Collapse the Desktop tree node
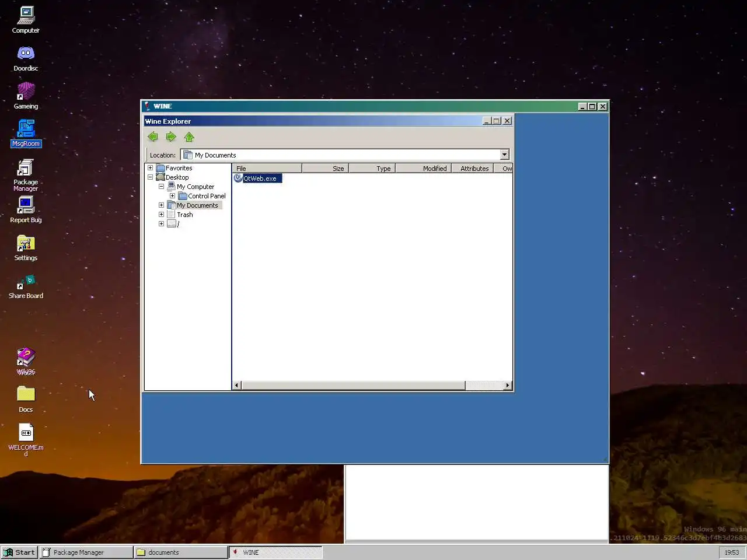The width and height of the screenshot is (747, 560). click(150, 177)
